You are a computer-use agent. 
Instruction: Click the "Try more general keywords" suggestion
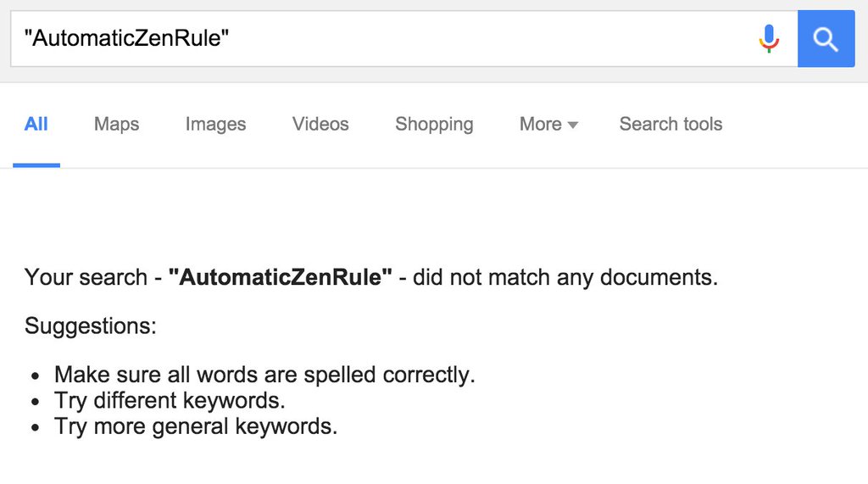coord(196,426)
